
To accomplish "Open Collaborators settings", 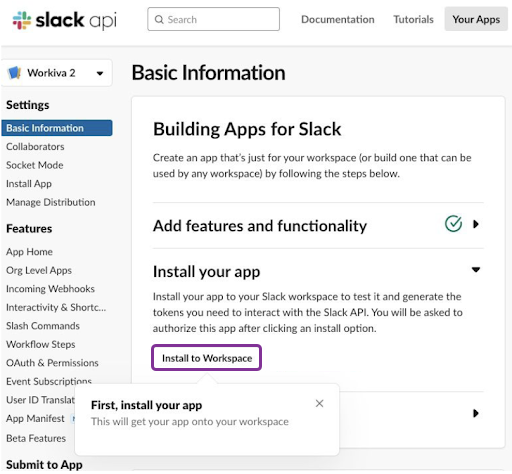I will coord(35,147).
